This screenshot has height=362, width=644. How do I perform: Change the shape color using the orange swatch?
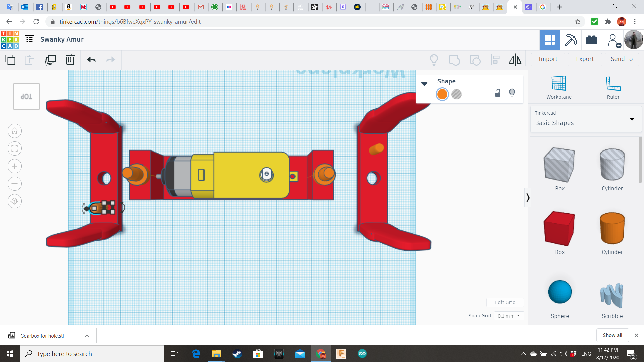pos(442,94)
